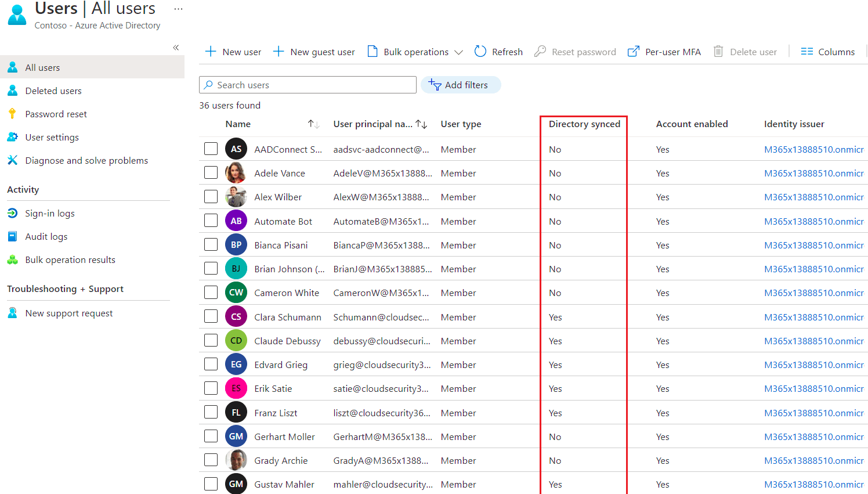
Task: Click the Account enabled column header
Action: tap(692, 124)
